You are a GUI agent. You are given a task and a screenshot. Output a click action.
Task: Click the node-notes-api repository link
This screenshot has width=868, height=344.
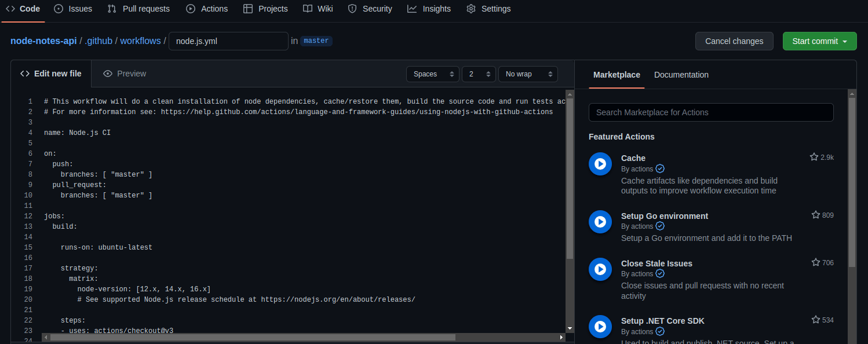pyautogui.click(x=43, y=41)
